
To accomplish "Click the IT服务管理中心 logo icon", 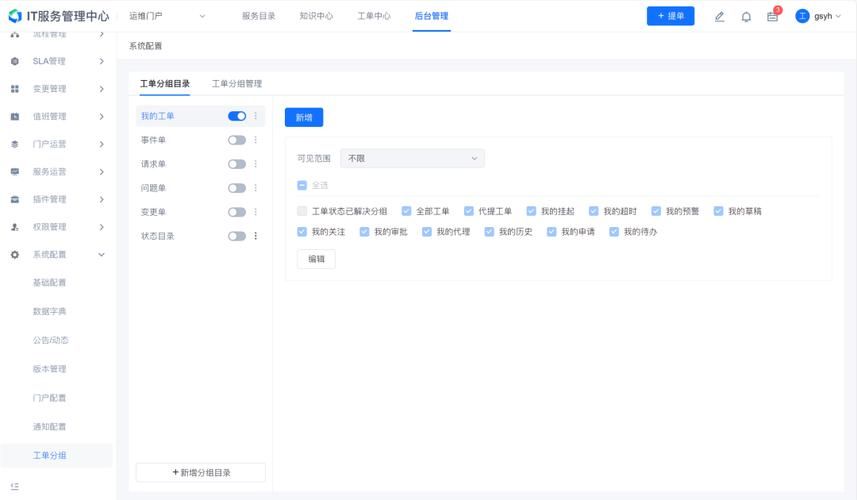I will pyautogui.click(x=14, y=16).
